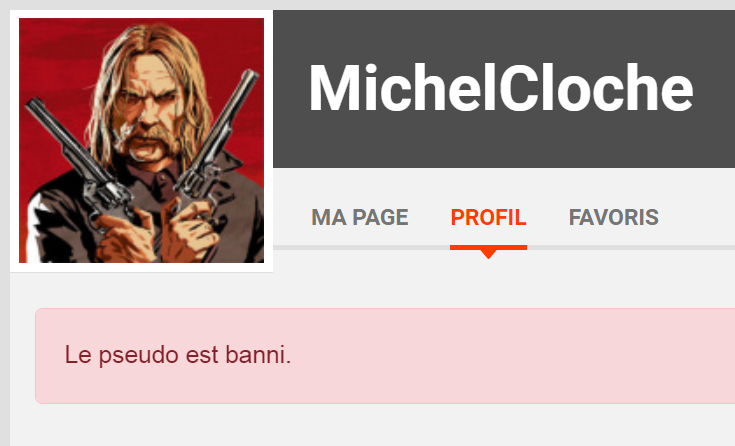Click the dark gray header banner
This screenshot has width=735, height=446.
(x=504, y=89)
